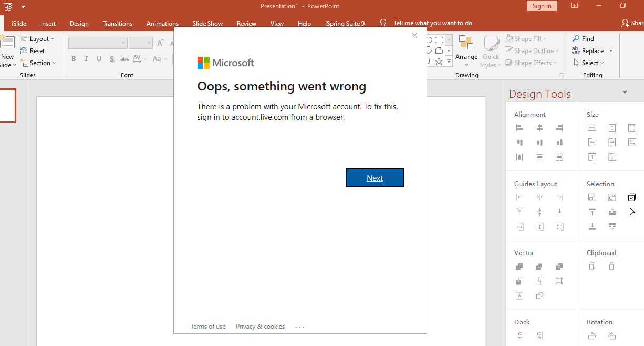Open the font name combo box
The width and height of the screenshot is (644, 346).
[98, 43]
